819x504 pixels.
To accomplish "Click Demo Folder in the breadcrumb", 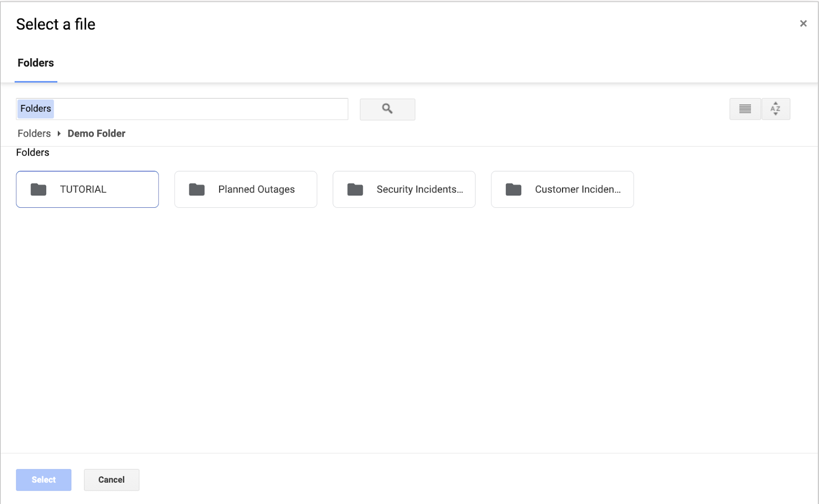I will click(96, 134).
